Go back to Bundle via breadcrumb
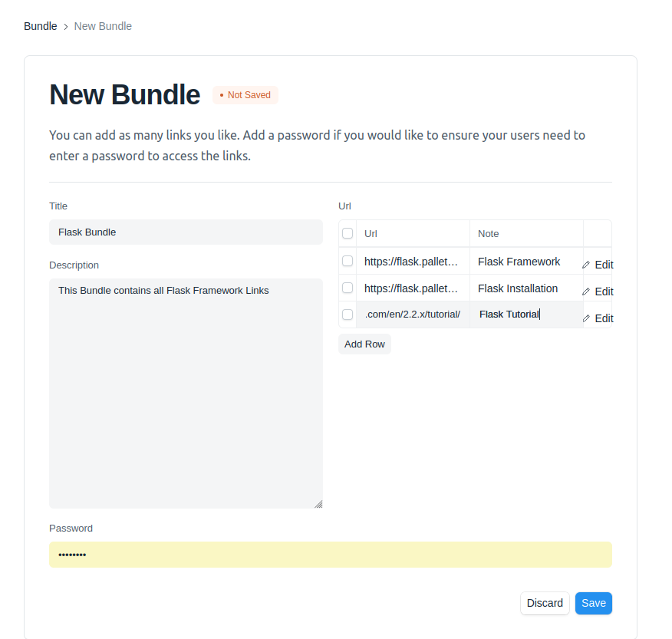Screen dimensions: 672x639 41,26
